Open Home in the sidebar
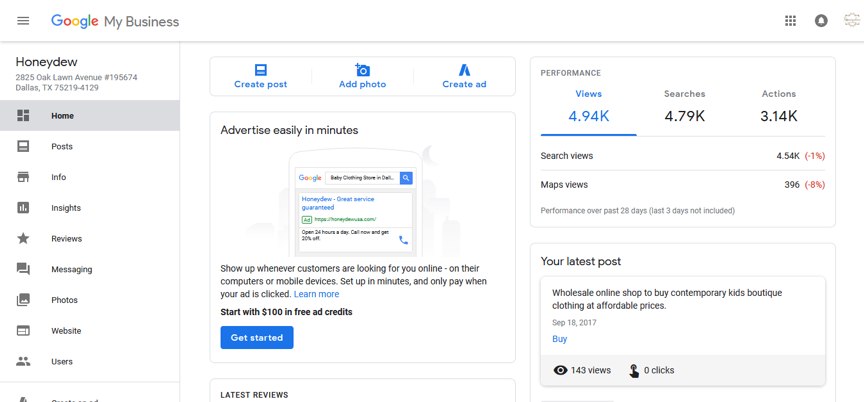 click(90, 116)
